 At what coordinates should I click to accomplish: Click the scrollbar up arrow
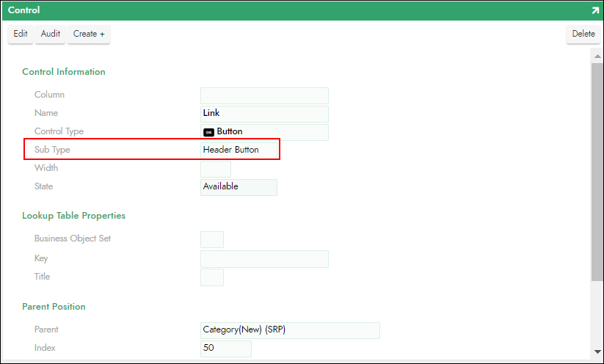point(597,56)
